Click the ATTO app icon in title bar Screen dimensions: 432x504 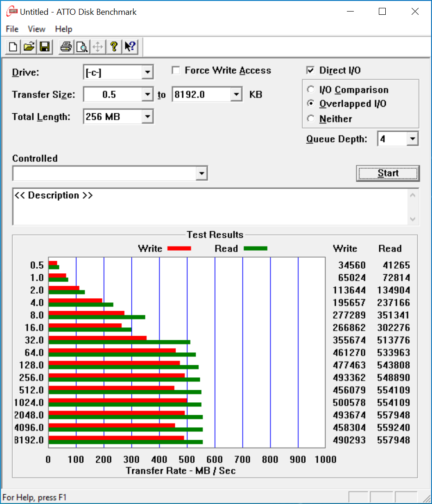click(x=12, y=12)
